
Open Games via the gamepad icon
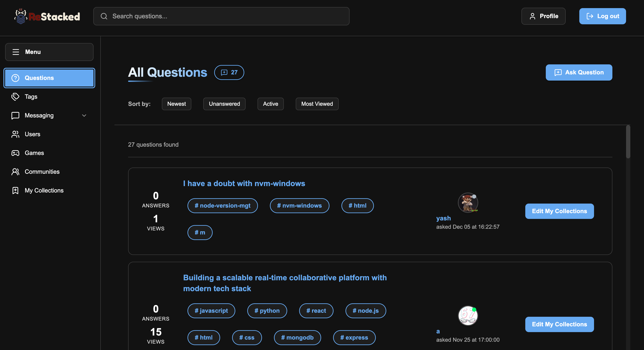(15, 153)
